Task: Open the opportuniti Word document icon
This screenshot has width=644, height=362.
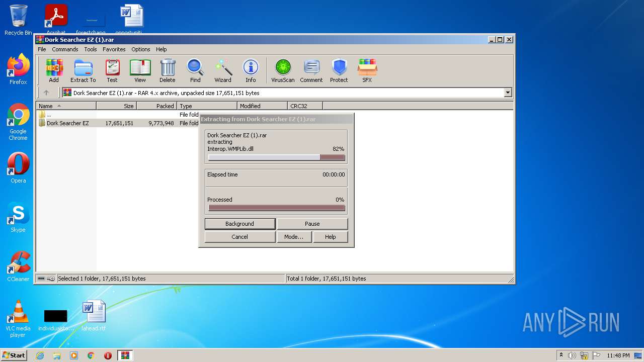Action: (x=132, y=20)
